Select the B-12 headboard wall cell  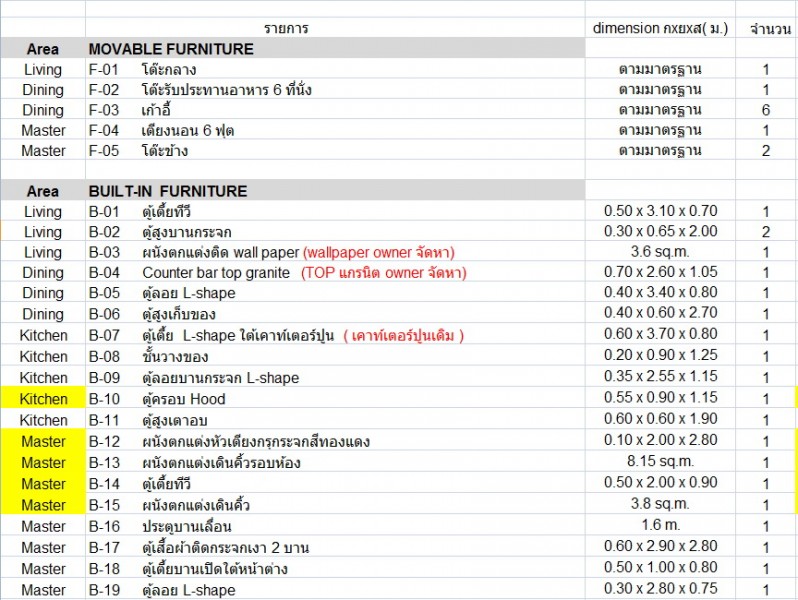(x=335, y=441)
